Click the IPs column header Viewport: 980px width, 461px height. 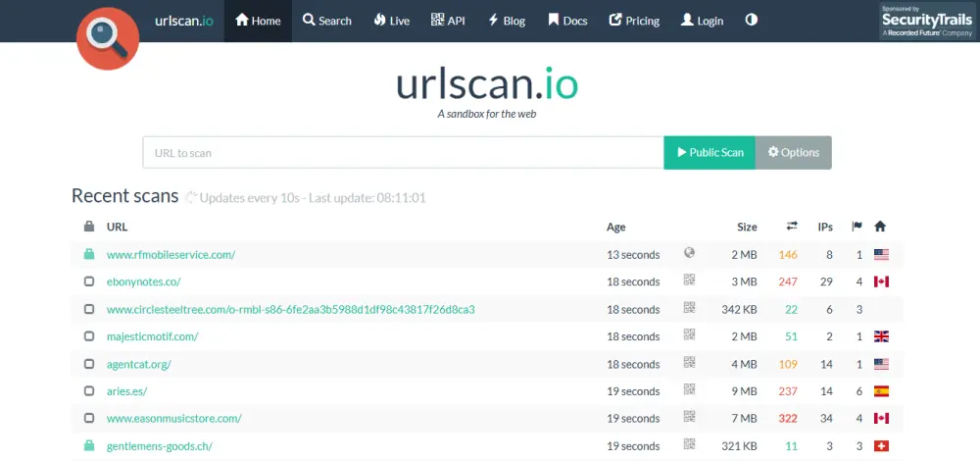825,227
